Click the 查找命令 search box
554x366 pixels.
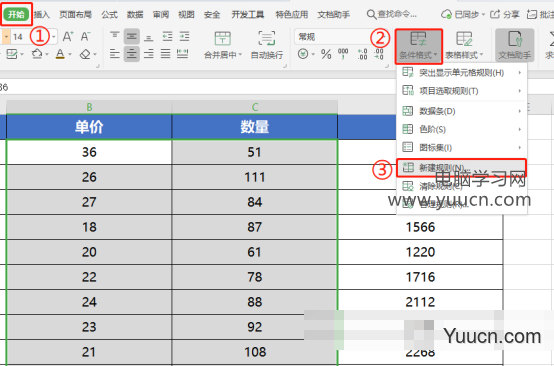(392, 14)
